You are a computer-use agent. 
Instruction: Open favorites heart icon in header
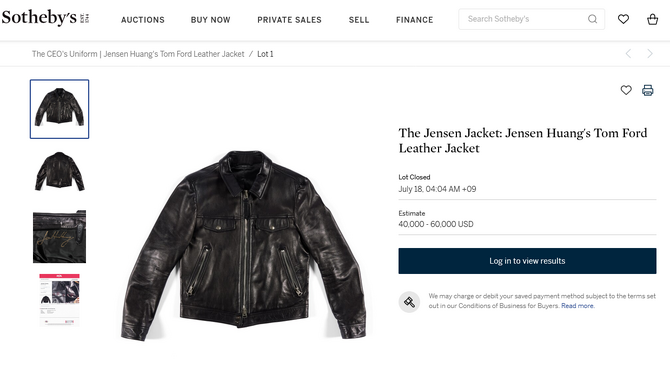(x=623, y=19)
